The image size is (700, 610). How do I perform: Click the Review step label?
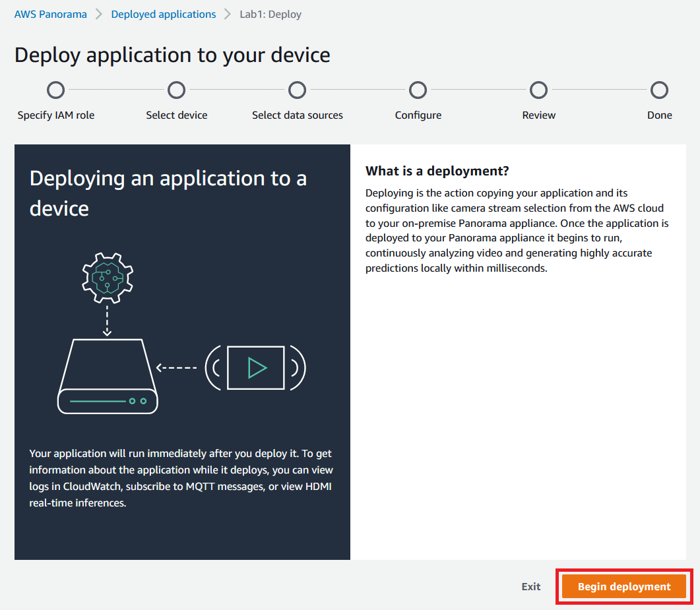539,115
